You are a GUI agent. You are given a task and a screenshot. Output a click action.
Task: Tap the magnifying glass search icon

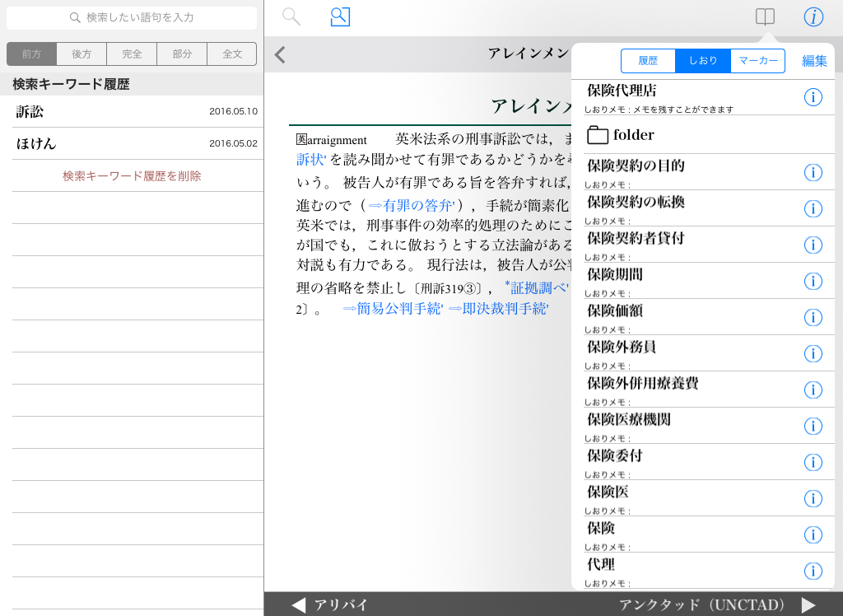pyautogui.click(x=291, y=16)
